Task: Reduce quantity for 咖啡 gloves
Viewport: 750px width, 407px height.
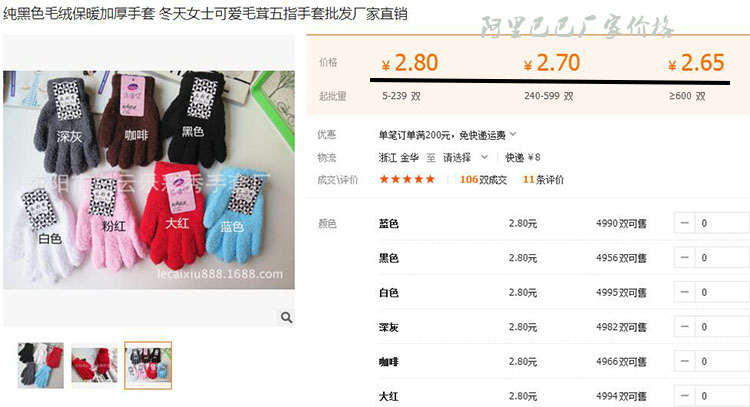Action: tap(684, 361)
